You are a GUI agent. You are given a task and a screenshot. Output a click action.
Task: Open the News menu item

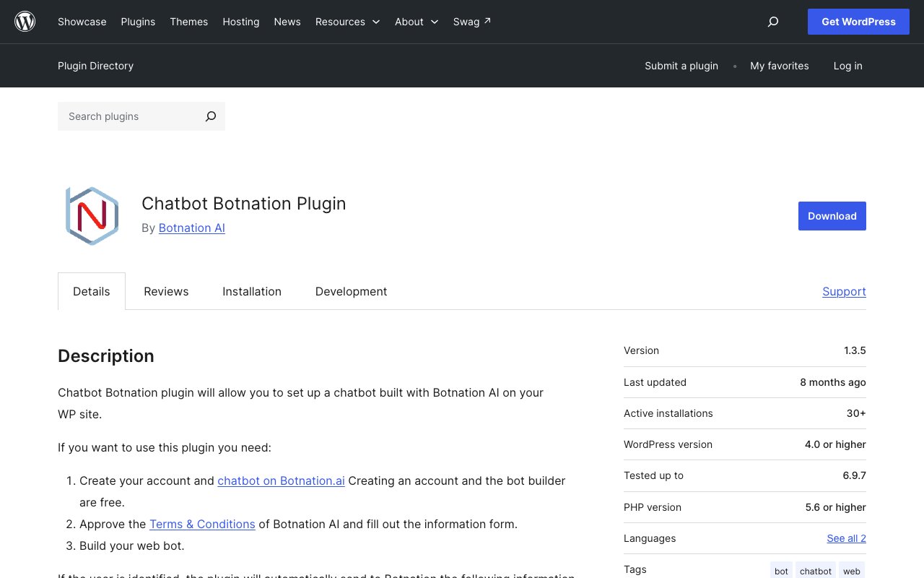pyautogui.click(x=287, y=22)
